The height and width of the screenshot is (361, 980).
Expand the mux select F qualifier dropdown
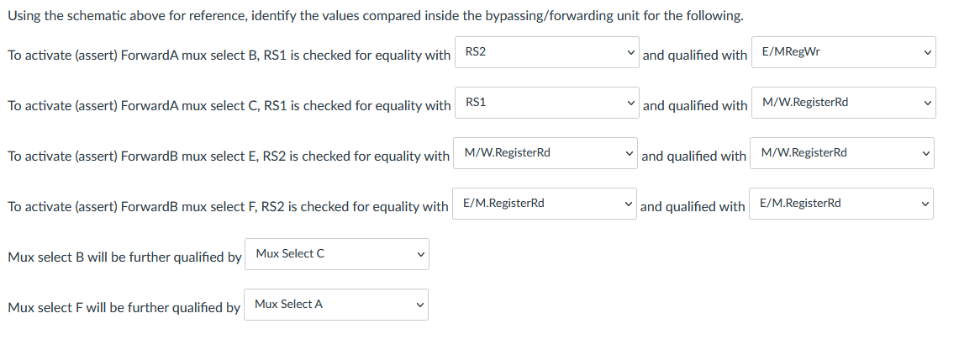[841, 204]
